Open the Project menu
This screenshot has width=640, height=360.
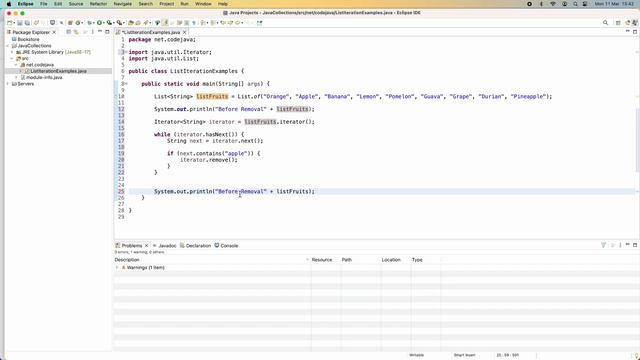coord(167,4)
